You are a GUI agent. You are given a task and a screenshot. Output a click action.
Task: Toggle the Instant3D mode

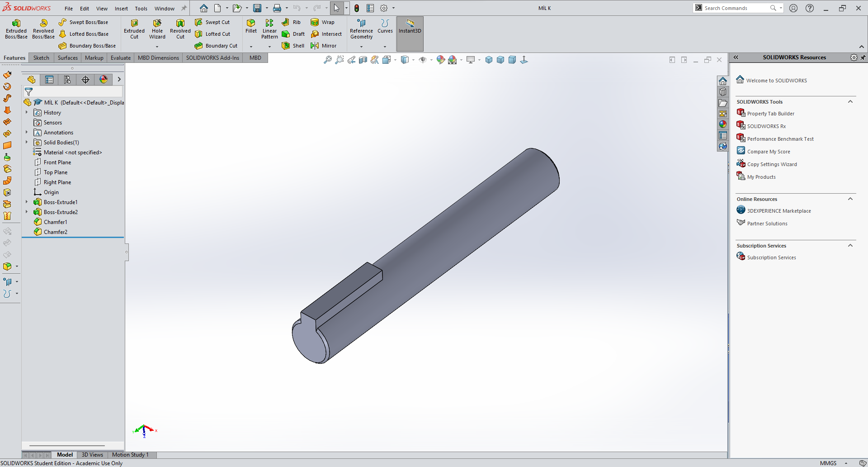click(x=410, y=33)
